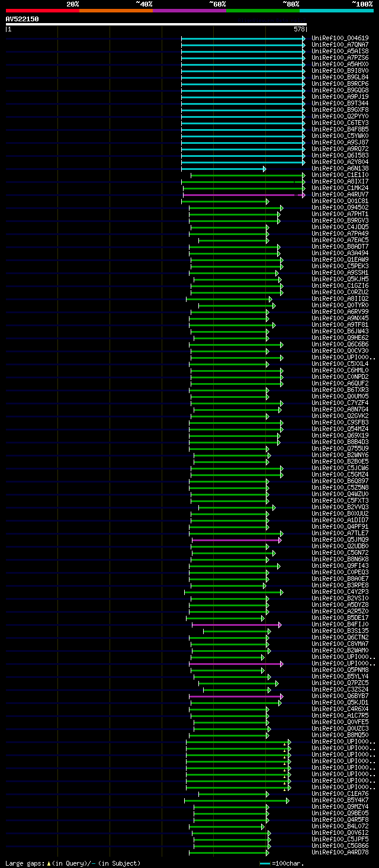Open hit UniRef100_B9RCP6
Screen dimensions: 379x868
pos(340,83)
